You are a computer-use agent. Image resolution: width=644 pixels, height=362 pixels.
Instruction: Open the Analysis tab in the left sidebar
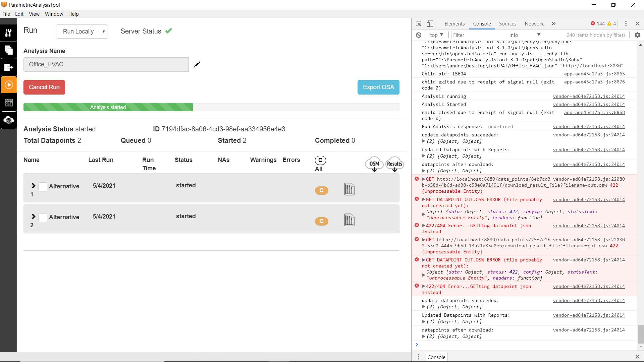pyautogui.click(x=9, y=33)
